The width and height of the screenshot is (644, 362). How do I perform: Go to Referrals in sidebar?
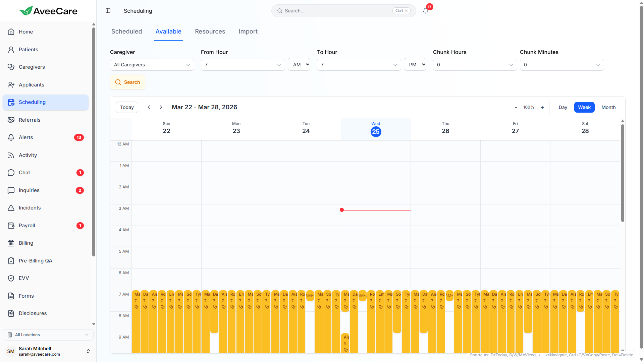coord(30,120)
